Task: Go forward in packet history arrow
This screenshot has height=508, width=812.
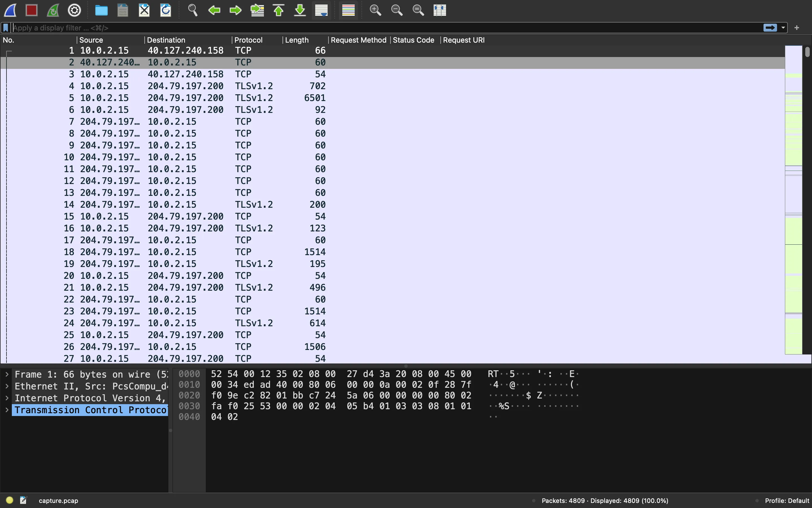Action: coord(235,10)
